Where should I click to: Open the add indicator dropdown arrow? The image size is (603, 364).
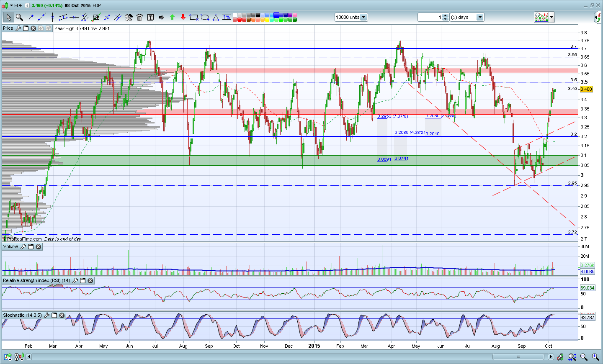[552, 17]
